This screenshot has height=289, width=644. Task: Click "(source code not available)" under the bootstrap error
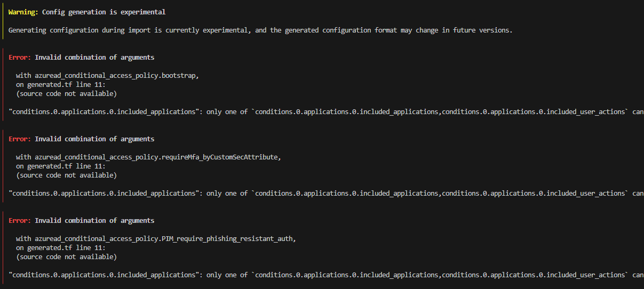66,94
